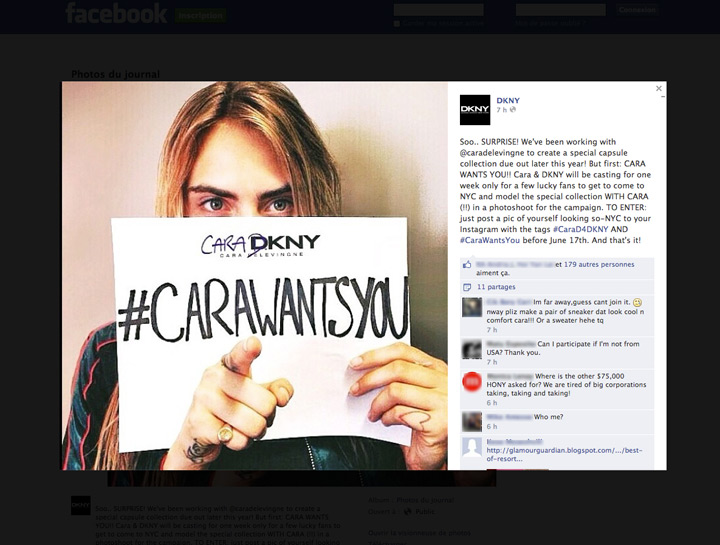Open the 11 partages link
Image resolution: width=720 pixels, height=545 pixels.
point(496,287)
